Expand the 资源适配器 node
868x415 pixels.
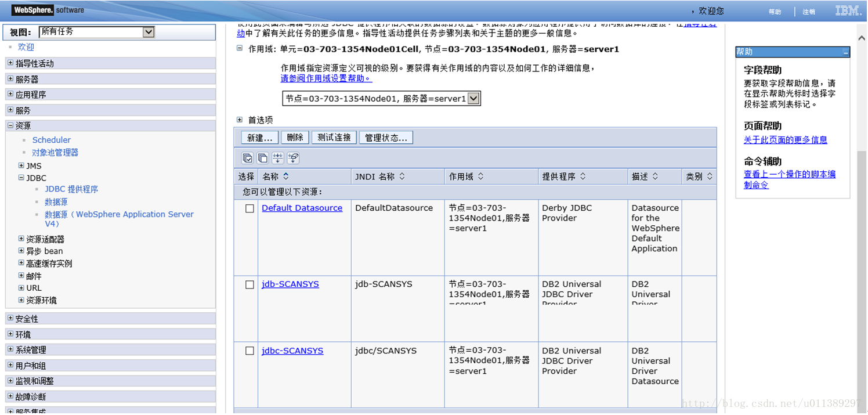tap(21, 239)
